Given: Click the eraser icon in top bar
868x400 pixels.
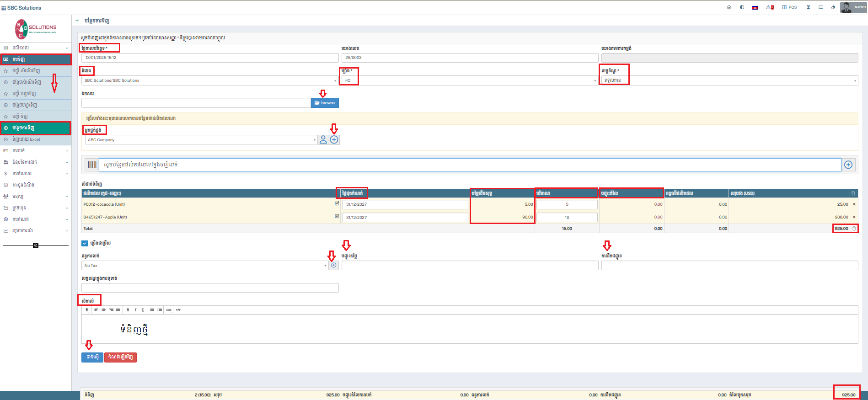Looking at the screenshot, I should (x=833, y=7).
